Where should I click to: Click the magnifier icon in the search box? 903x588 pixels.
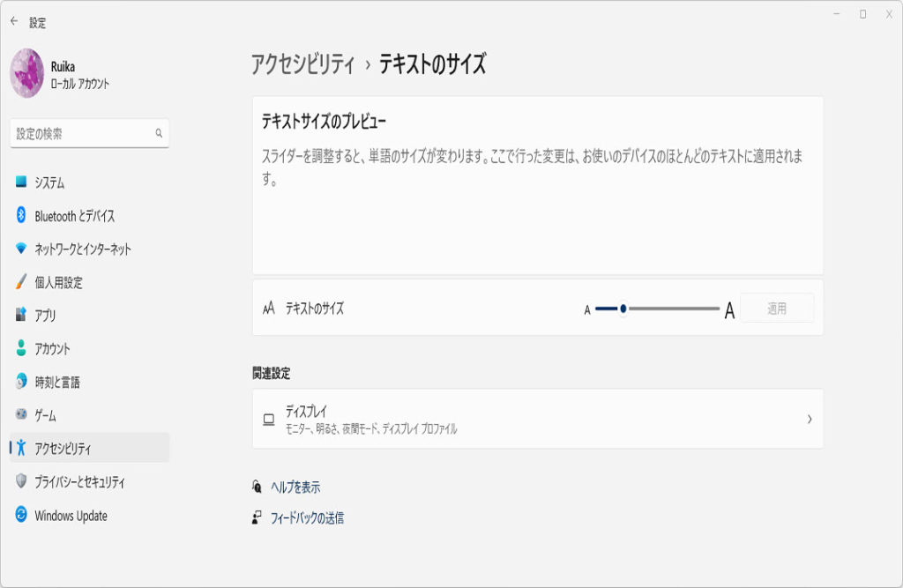pyautogui.click(x=159, y=134)
